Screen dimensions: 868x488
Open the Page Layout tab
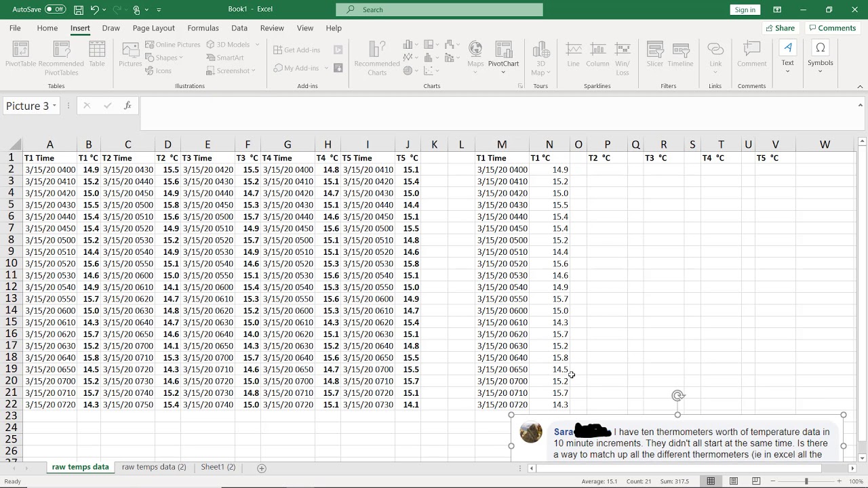coord(154,28)
